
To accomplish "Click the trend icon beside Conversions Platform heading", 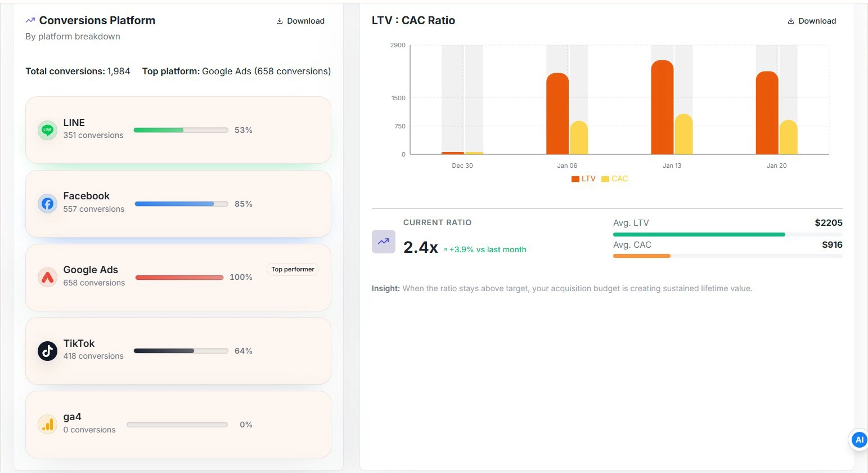I will click(x=29, y=20).
